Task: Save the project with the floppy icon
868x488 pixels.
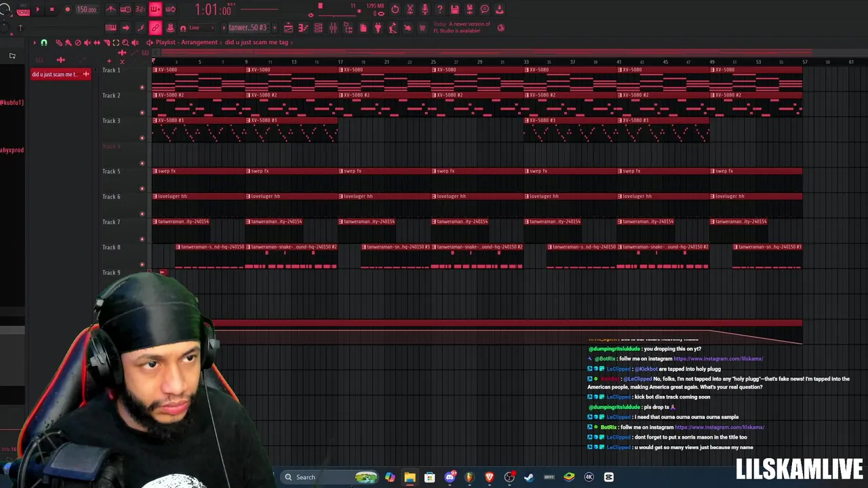Action: [x=454, y=9]
